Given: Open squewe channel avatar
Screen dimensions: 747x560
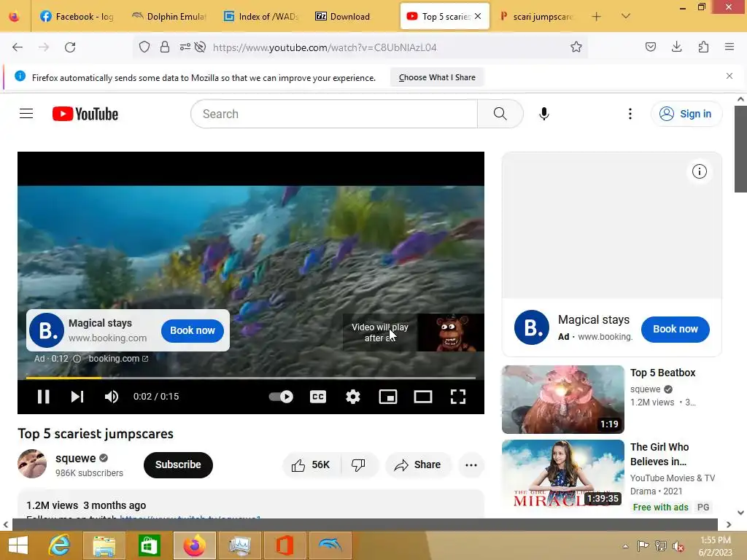Looking at the screenshot, I should [x=32, y=464].
